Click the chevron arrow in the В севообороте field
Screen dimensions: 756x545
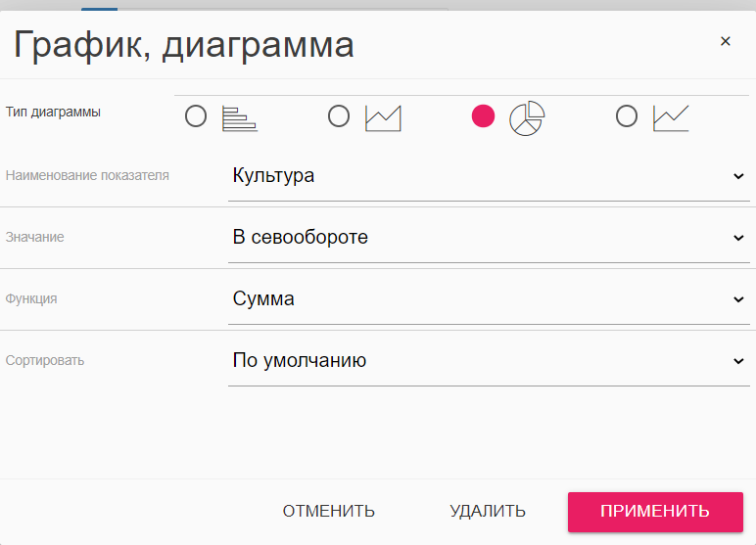click(x=738, y=239)
